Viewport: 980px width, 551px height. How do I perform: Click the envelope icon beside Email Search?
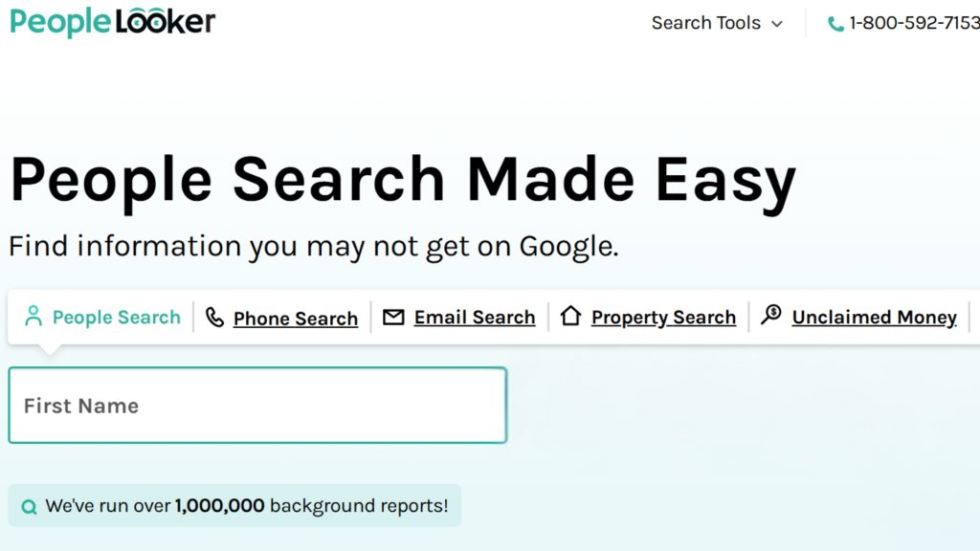tap(393, 317)
